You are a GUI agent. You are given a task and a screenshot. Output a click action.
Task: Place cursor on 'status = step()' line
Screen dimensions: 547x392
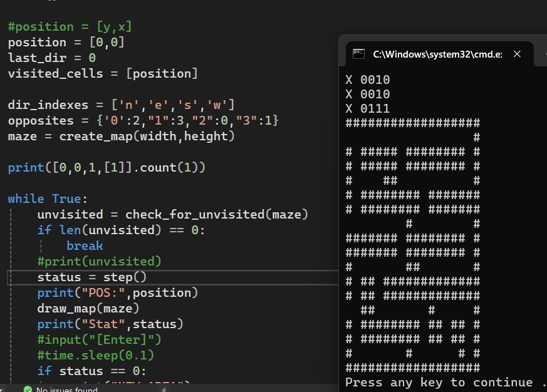[x=91, y=277]
